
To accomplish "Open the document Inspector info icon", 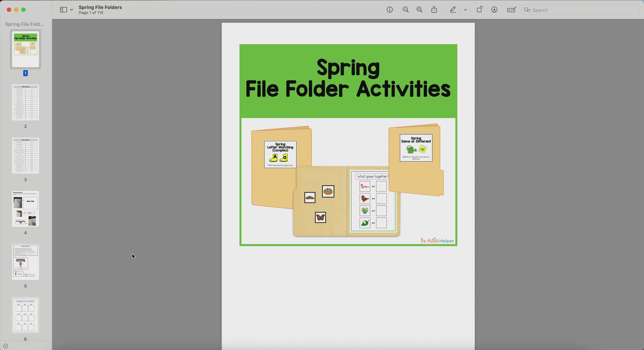I will (x=390, y=10).
